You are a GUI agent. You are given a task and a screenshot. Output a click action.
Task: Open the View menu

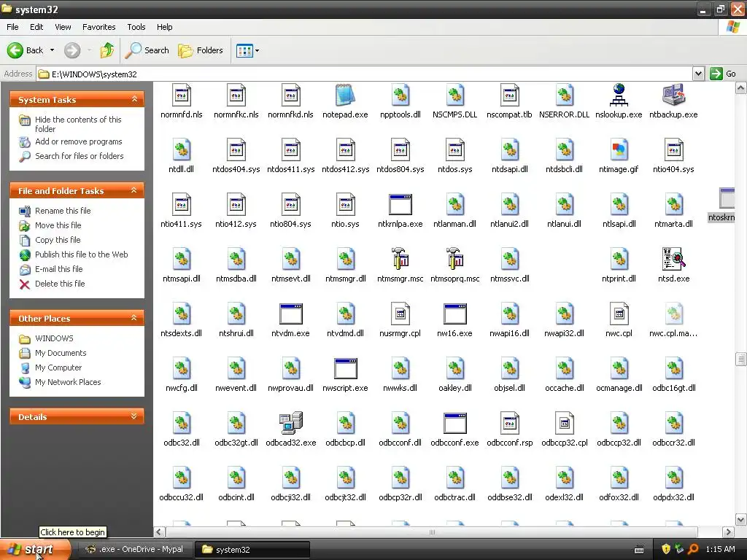63,27
